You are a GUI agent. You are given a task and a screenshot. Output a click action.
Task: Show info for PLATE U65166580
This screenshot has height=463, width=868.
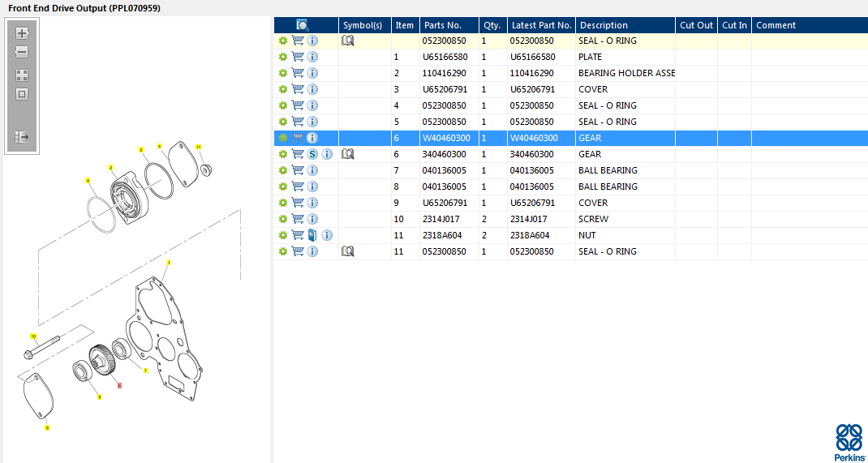click(312, 57)
